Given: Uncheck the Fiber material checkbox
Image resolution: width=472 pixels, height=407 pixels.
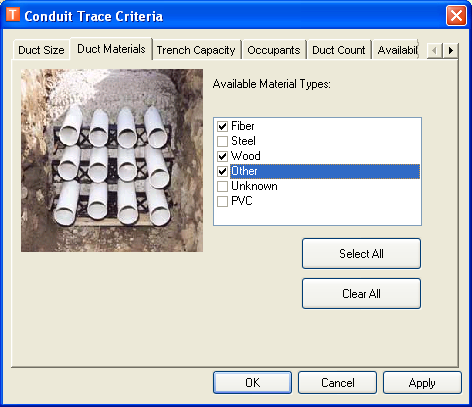Looking at the screenshot, I should click(222, 126).
